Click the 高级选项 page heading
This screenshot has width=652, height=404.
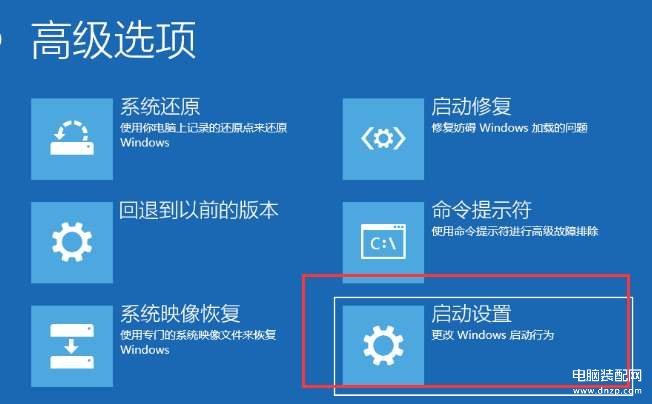click(x=114, y=40)
